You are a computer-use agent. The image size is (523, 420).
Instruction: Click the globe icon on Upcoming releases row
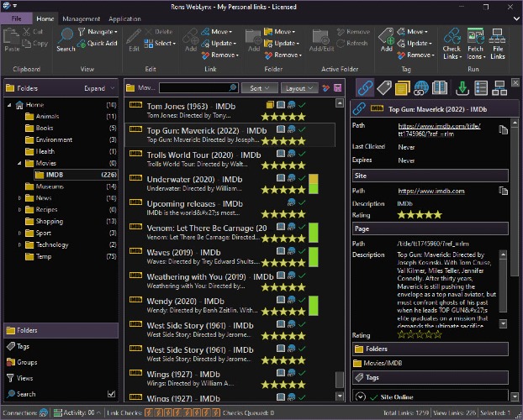(x=291, y=202)
